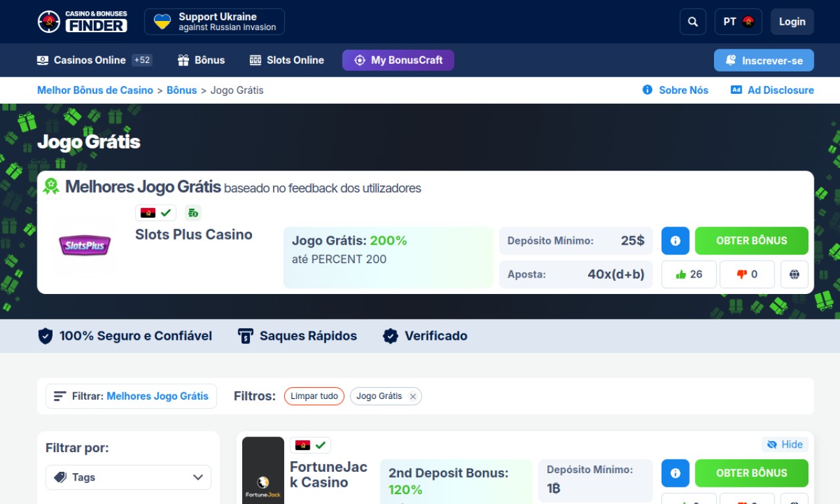Click the Login button

pyautogui.click(x=792, y=22)
